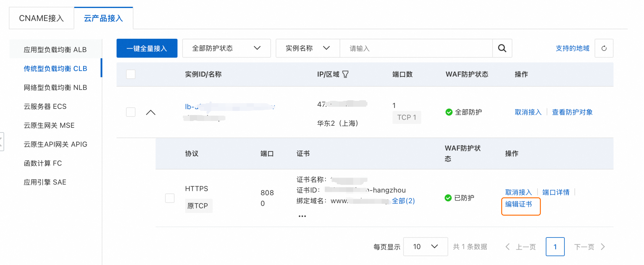Open the 实例名称 search type dropdown
The image size is (644, 265).
[x=308, y=48]
